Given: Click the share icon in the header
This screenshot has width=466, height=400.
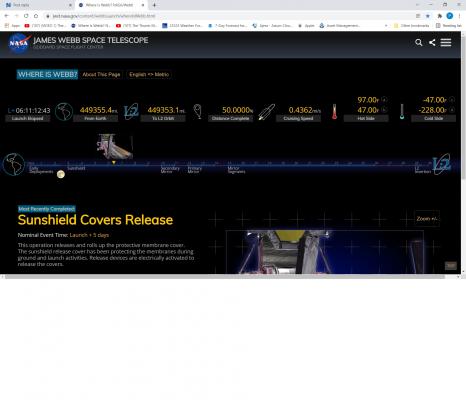Looking at the screenshot, I should tap(432, 42).
